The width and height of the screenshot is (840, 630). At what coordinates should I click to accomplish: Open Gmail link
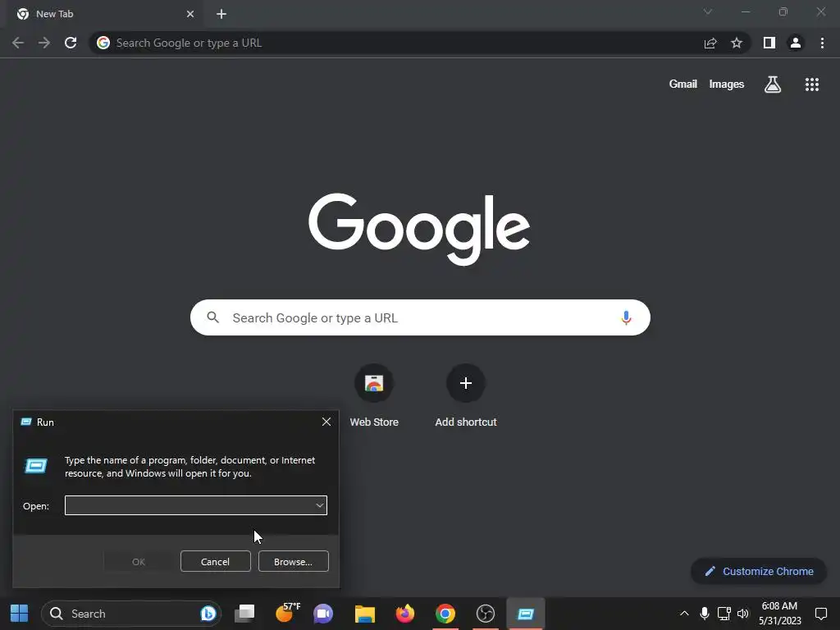pyautogui.click(x=683, y=84)
